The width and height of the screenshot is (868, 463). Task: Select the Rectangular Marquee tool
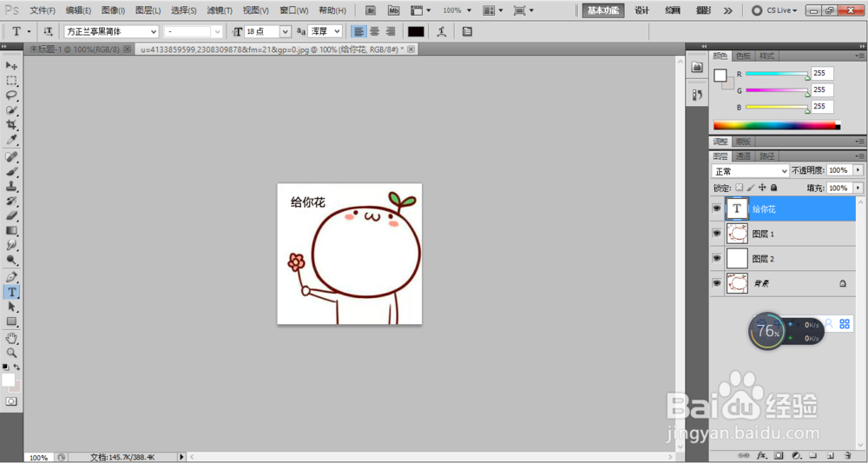(11, 80)
